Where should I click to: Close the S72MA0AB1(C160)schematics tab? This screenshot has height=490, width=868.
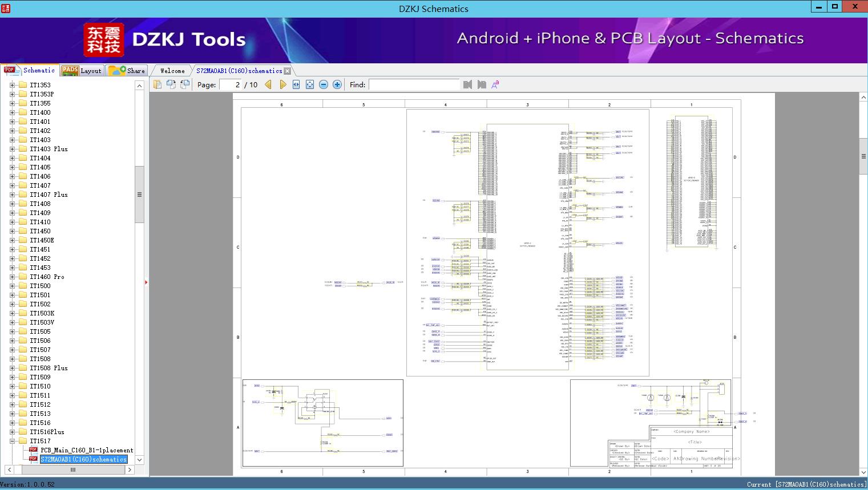[x=288, y=71]
